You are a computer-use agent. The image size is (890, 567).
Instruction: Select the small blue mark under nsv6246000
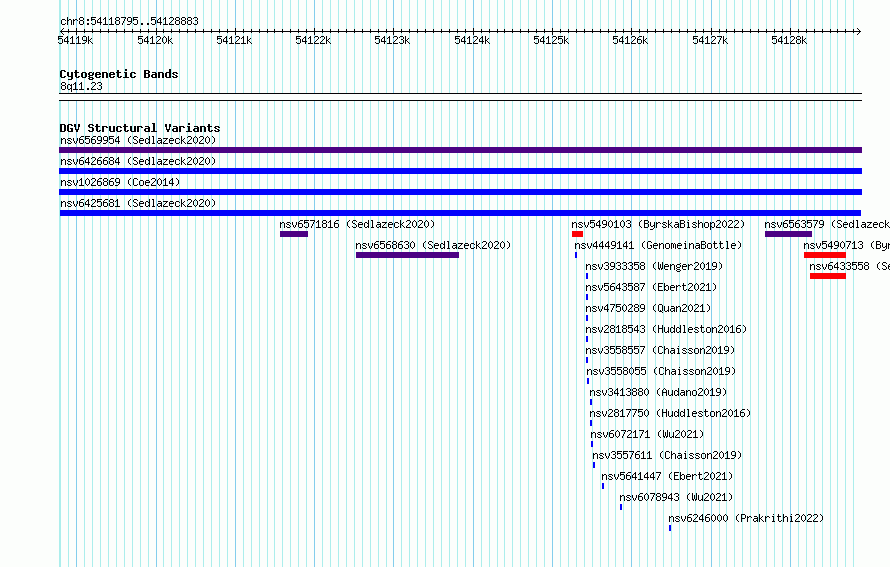point(670,528)
